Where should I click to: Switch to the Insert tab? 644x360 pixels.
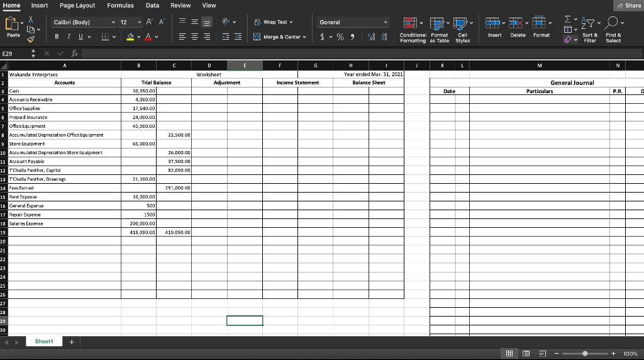[x=40, y=5]
